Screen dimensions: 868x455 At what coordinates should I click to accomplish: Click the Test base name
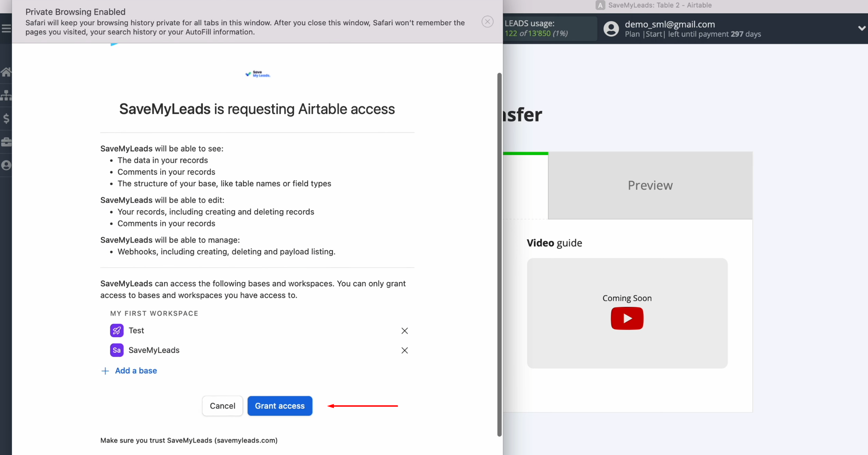tap(136, 330)
